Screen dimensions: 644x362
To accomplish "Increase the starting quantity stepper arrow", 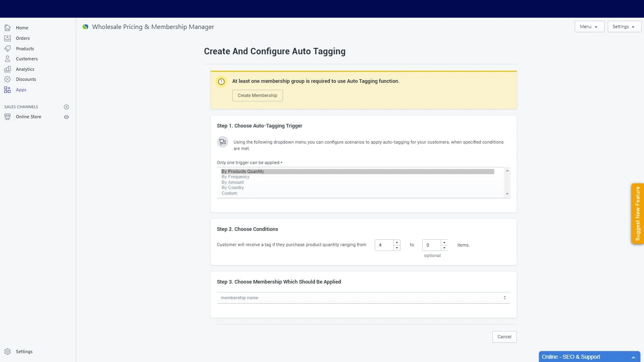I will [397, 243].
